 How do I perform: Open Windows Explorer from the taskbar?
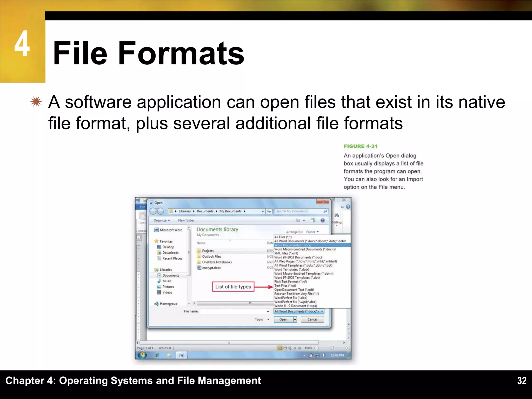[x=169, y=355]
